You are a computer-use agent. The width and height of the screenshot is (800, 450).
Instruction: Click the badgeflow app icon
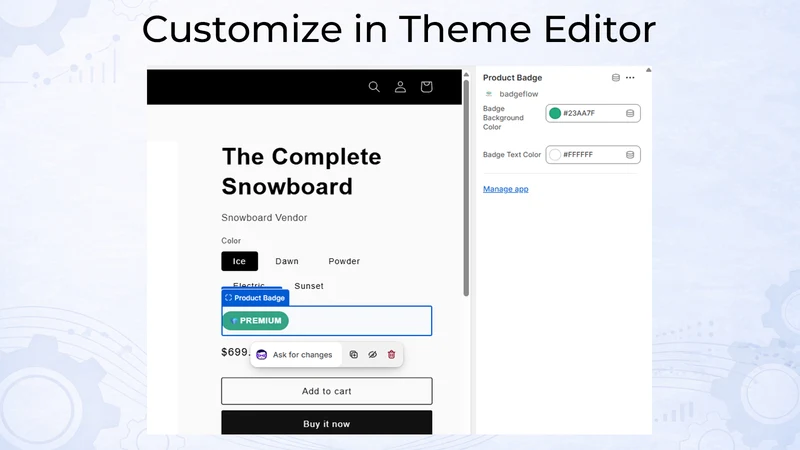point(489,94)
